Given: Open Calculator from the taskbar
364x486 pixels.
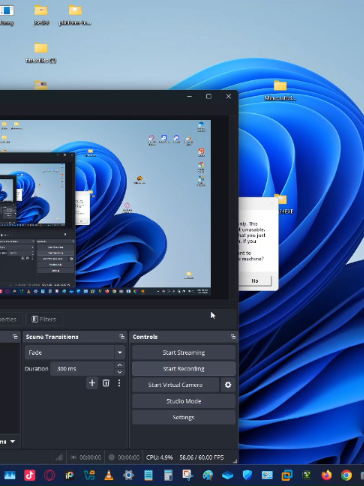Looking at the screenshot, I should [168, 475].
